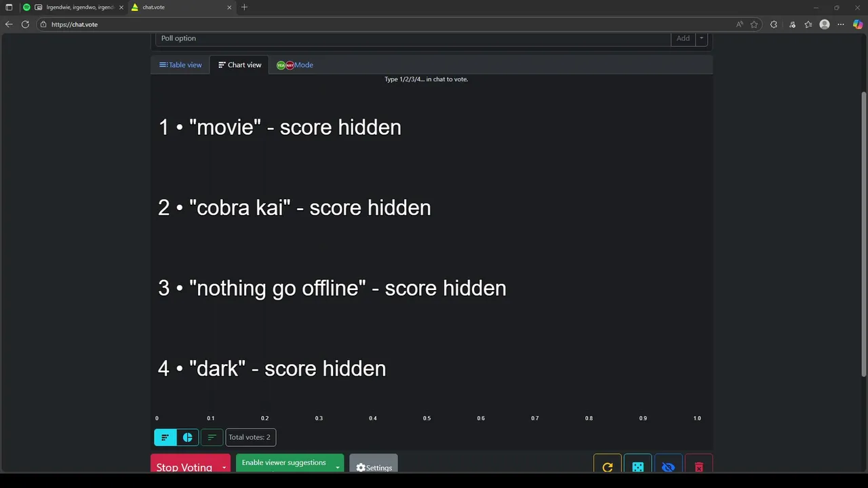This screenshot has height=488, width=868.
Task: Click the picture-in-picture icon on Spotify tab
Action: [39, 7]
